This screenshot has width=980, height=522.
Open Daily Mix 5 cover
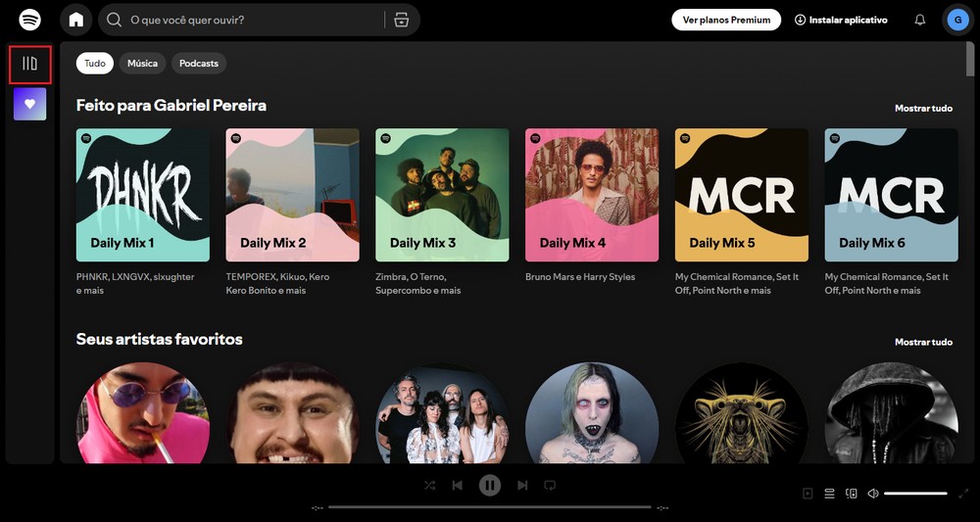(742, 195)
